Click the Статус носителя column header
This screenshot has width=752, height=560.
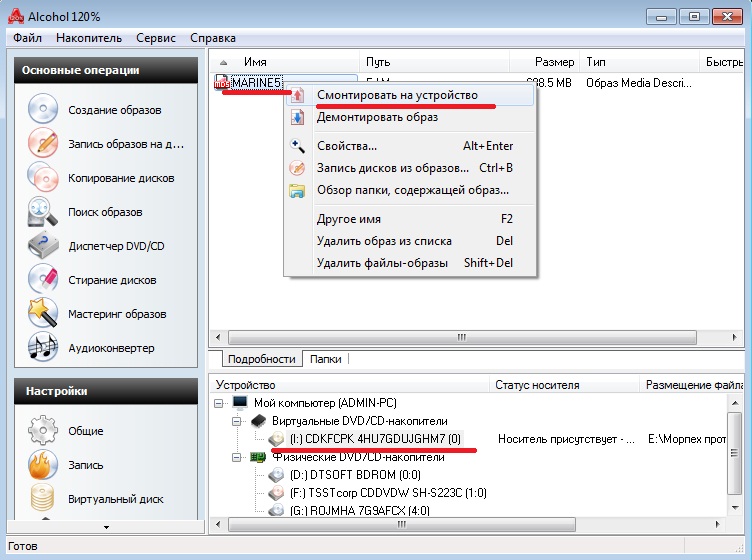[x=564, y=385]
